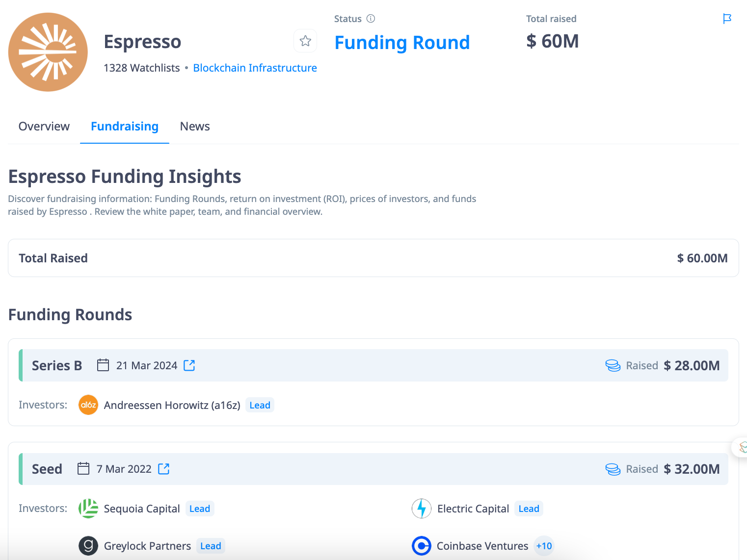This screenshot has width=747, height=560.
Task: Click the Sequoia Capital logo icon
Action: tap(88, 509)
